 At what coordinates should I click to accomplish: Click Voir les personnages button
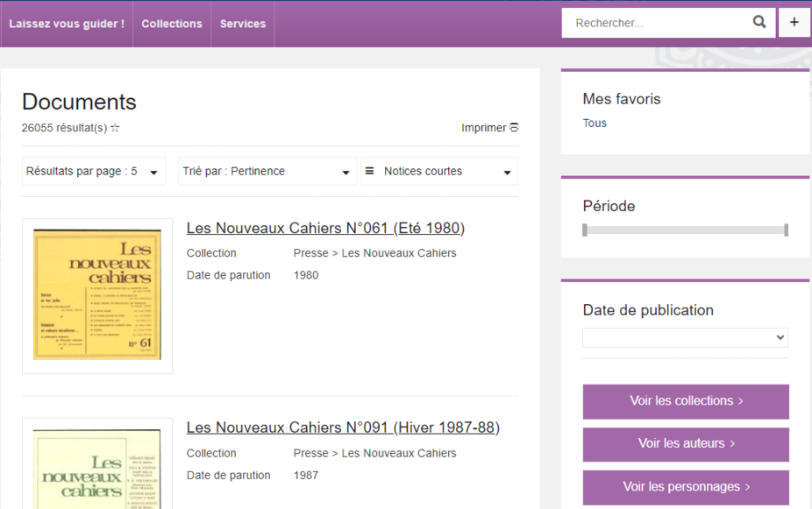pos(686,487)
